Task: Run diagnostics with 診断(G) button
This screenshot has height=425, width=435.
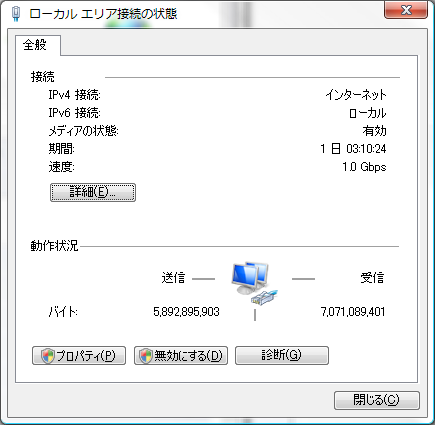Action: coord(282,355)
